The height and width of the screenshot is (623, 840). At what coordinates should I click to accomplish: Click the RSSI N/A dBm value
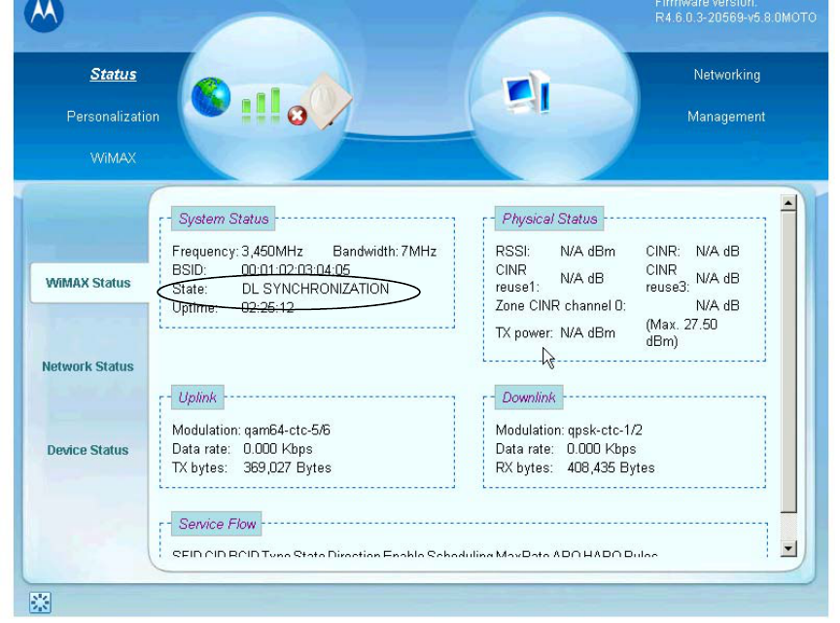tap(587, 251)
